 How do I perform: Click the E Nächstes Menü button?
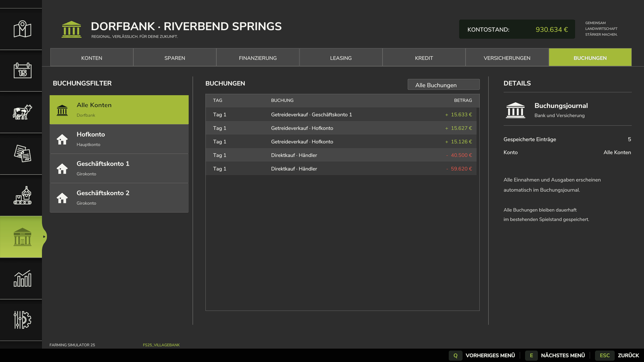[x=555, y=355]
